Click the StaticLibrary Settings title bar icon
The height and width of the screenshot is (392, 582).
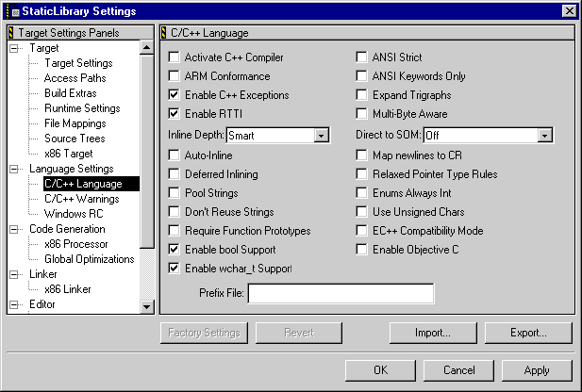12,11
